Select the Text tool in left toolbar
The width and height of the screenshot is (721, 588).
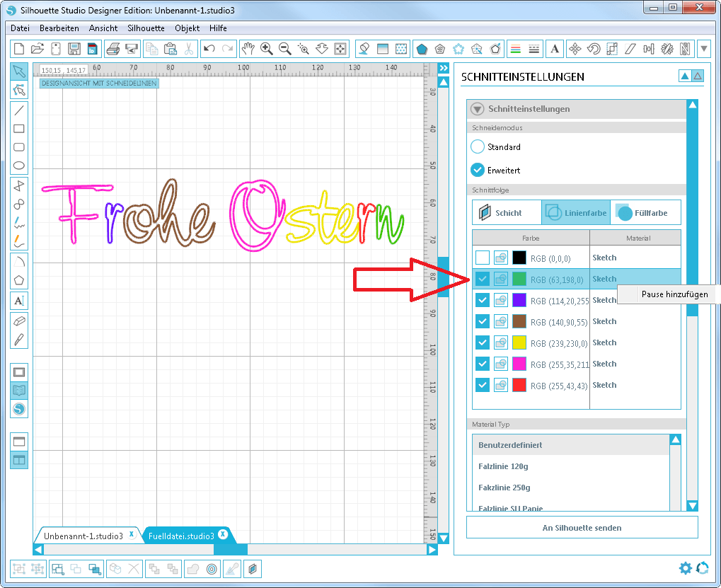19,301
